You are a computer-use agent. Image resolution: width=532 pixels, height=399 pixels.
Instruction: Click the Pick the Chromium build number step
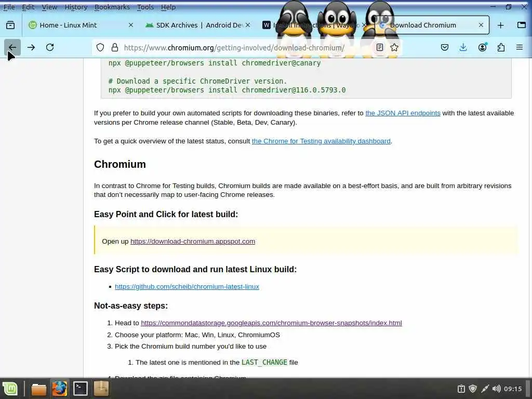[x=191, y=347]
